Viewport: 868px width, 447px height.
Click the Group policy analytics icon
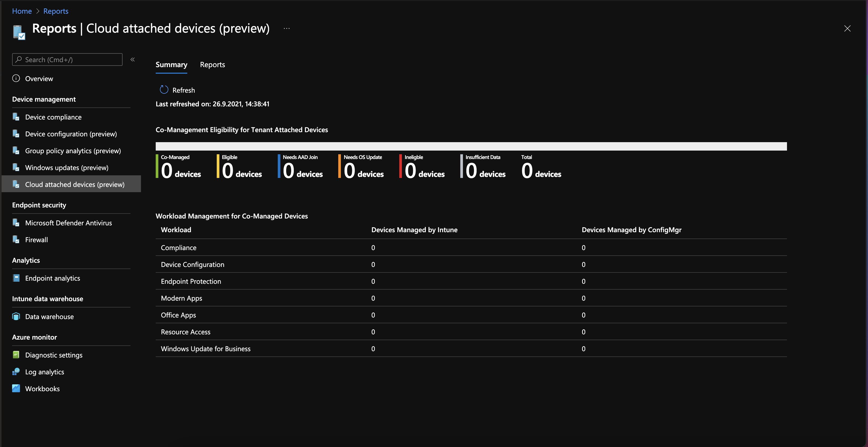pyautogui.click(x=16, y=151)
